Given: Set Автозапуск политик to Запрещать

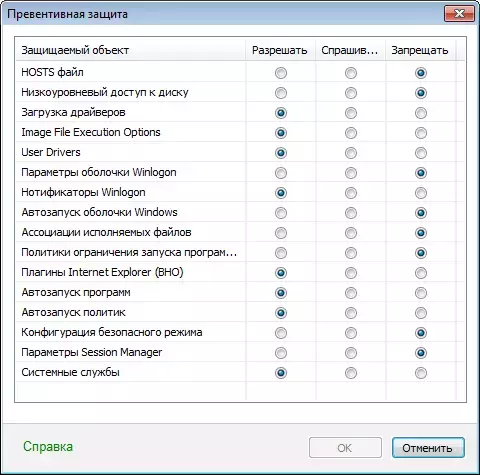Looking at the screenshot, I should pos(421,313).
